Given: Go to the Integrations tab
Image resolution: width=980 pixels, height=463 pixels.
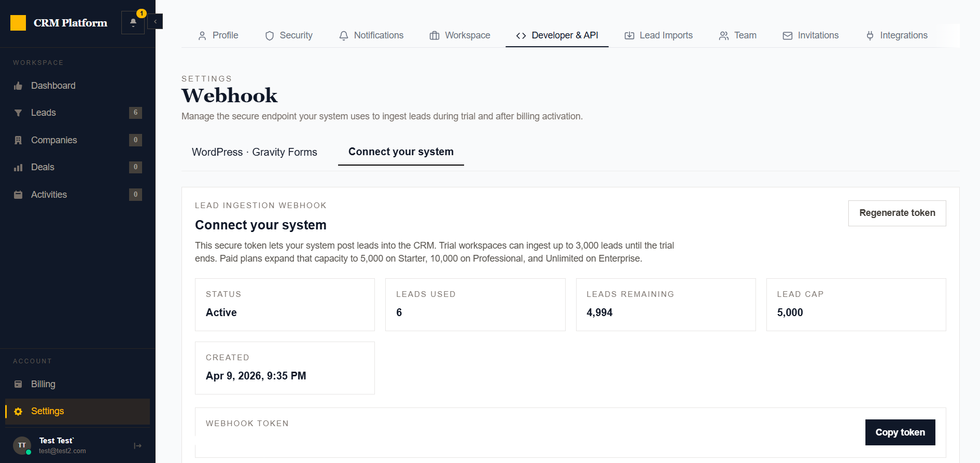Looking at the screenshot, I should (x=897, y=35).
